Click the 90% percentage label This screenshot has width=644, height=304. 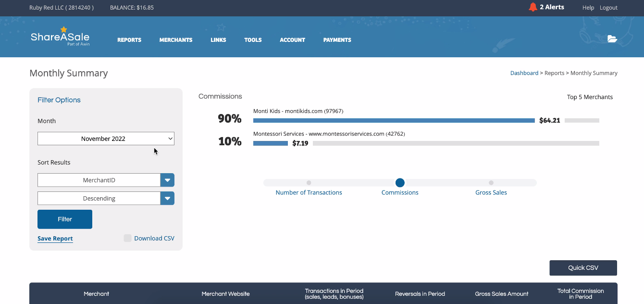click(230, 119)
